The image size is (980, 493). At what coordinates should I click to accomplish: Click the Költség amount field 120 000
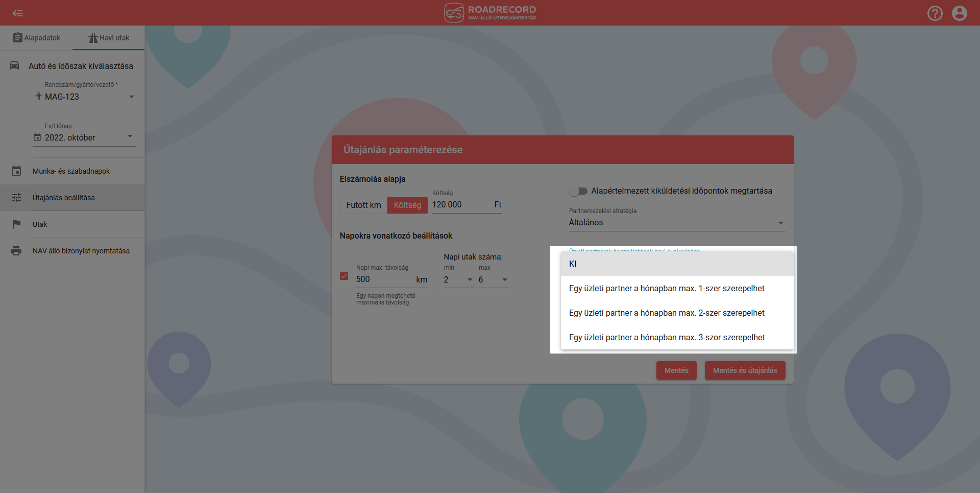point(467,205)
